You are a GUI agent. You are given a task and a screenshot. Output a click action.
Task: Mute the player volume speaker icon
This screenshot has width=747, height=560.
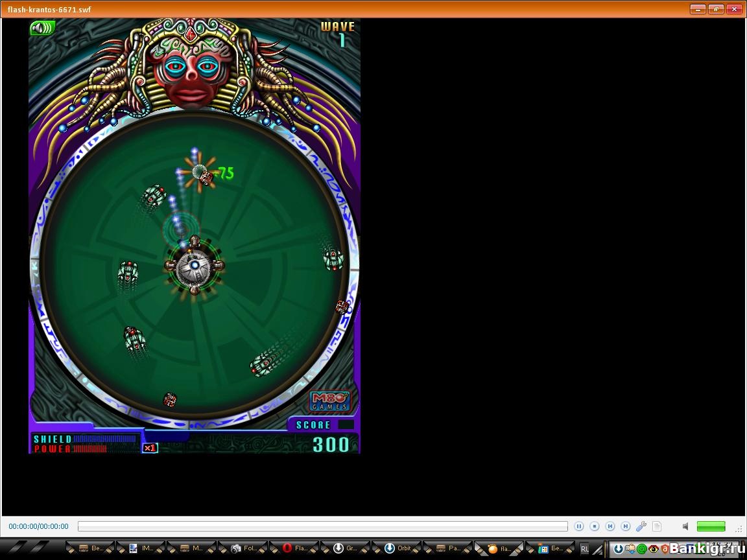(685, 526)
